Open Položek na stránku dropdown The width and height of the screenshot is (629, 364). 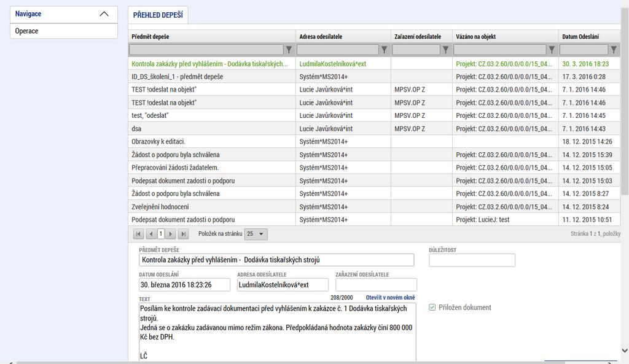coord(256,234)
